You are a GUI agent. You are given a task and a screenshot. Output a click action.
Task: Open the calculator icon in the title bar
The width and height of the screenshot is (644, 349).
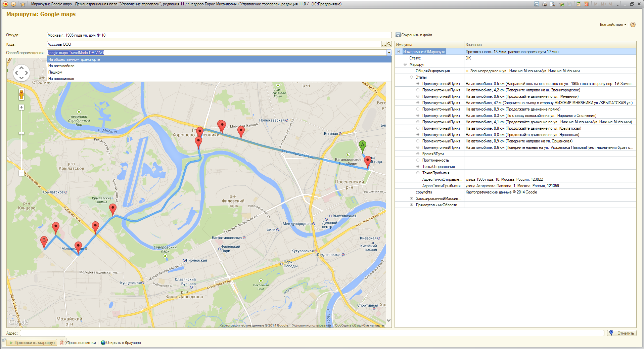(579, 4)
